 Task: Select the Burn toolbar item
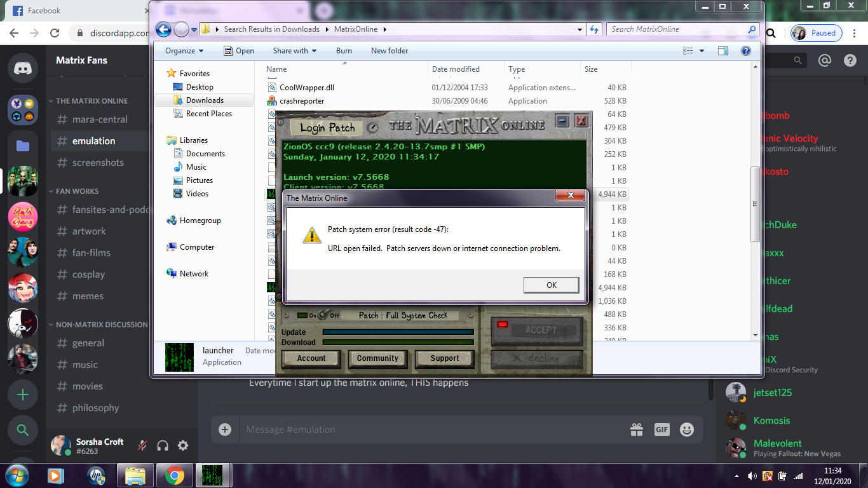(344, 51)
